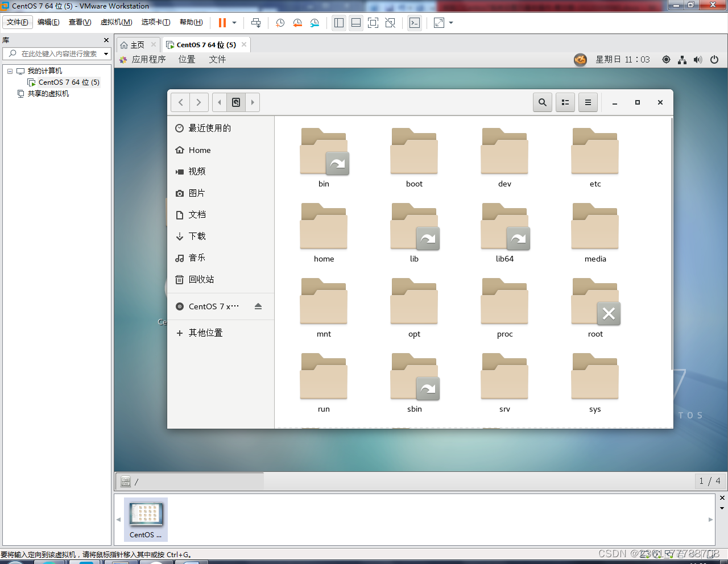Screen dimensions: 728x564
Task: Toggle the library sidebar view icon
Action: coord(339,23)
